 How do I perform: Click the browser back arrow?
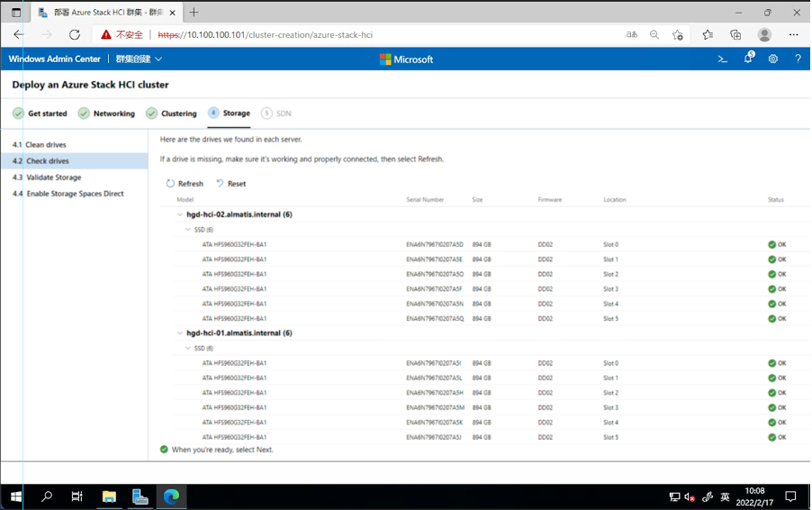(x=19, y=35)
